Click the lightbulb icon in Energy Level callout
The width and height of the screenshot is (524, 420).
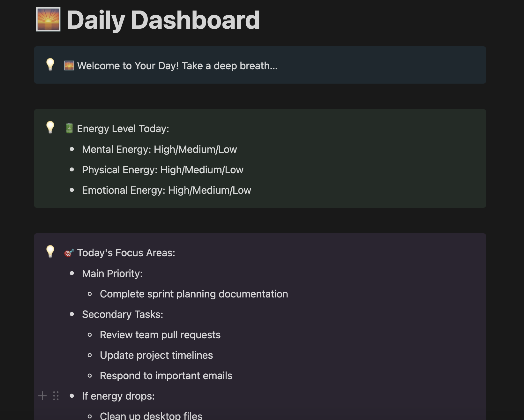(x=50, y=128)
